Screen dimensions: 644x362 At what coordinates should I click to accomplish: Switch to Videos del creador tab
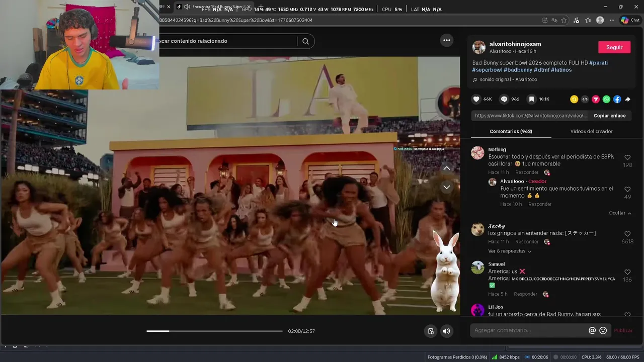tap(591, 131)
